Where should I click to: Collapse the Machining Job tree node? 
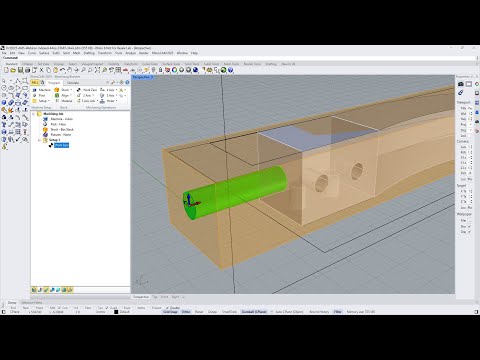pos(33,114)
